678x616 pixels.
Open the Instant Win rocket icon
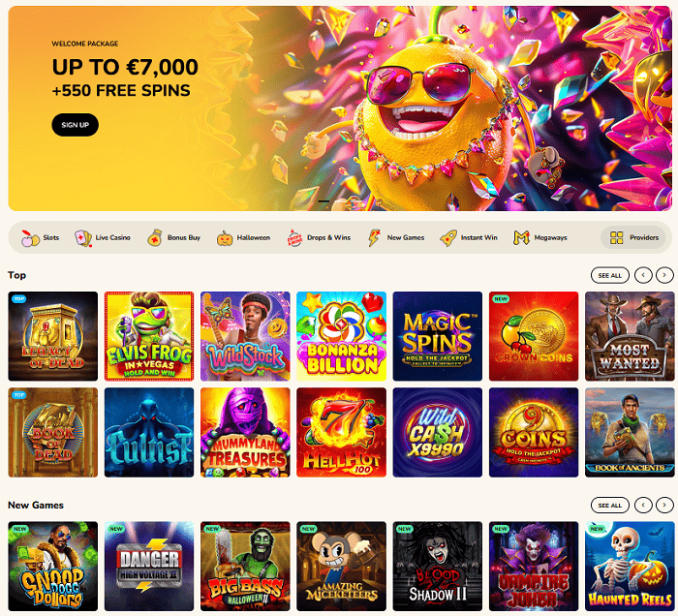coord(448,237)
